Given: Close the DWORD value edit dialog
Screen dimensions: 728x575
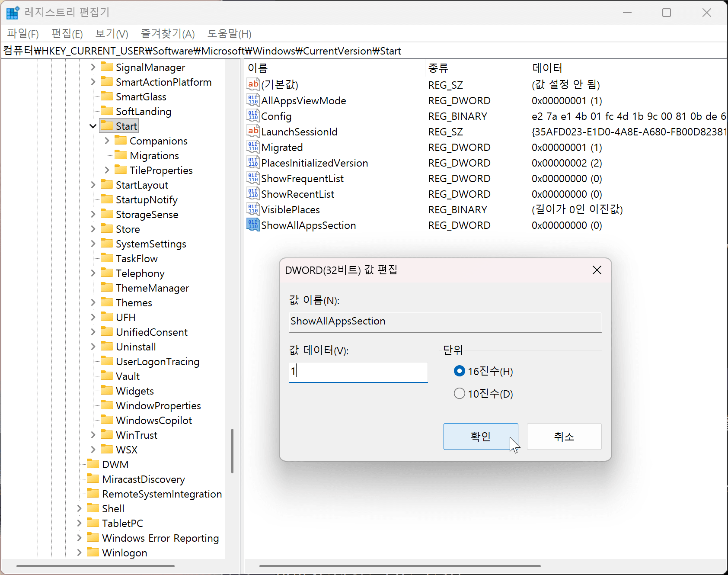Looking at the screenshot, I should pyautogui.click(x=597, y=270).
